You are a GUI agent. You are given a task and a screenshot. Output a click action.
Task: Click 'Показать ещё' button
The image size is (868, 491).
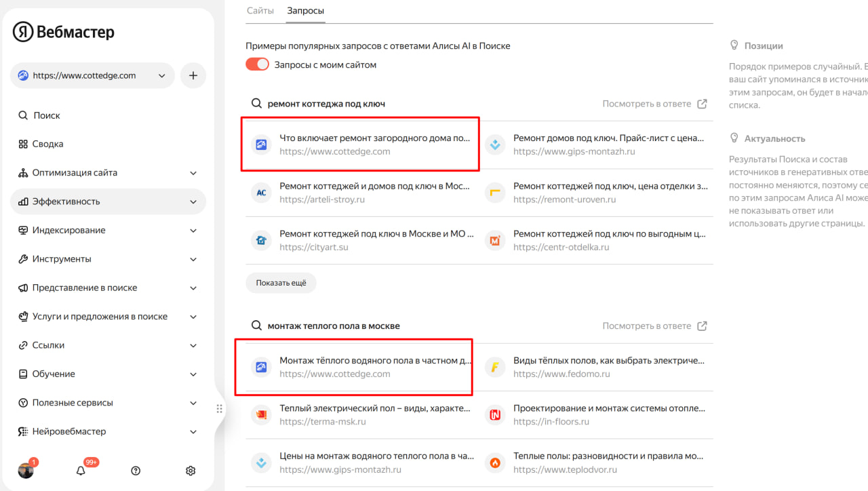[x=281, y=283]
